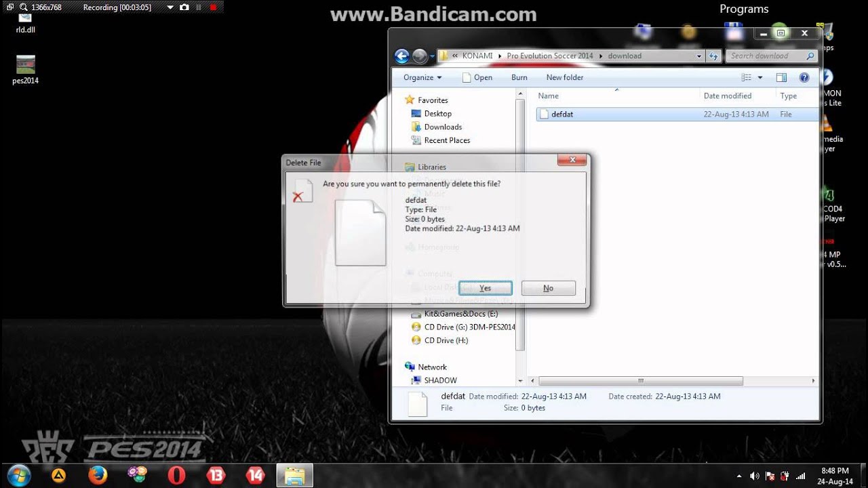
Task: Launch Firefox from the taskbar
Action: (98, 476)
